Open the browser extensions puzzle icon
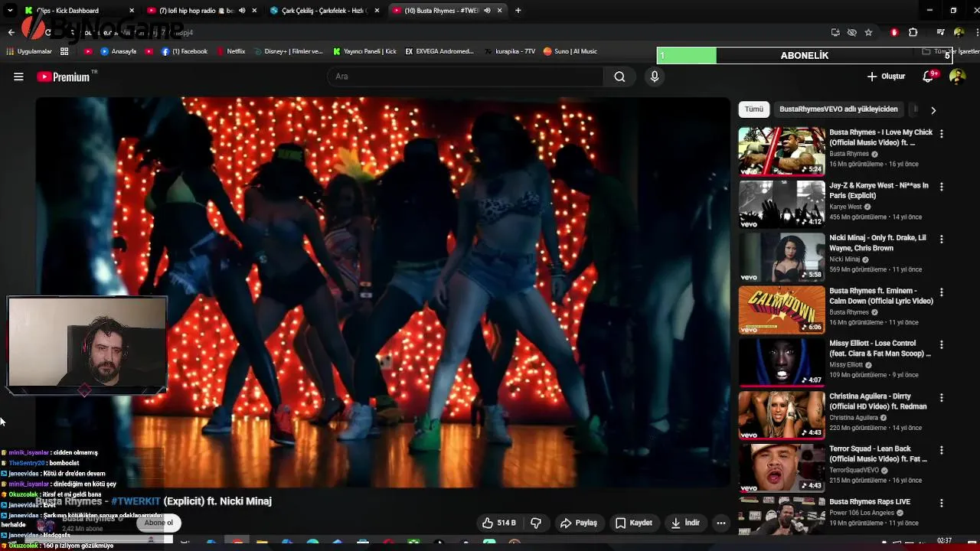This screenshot has height=551, width=980. point(913,32)
